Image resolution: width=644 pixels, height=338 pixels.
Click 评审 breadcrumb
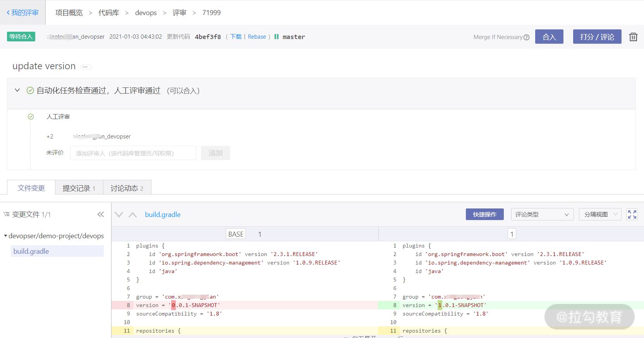(x=179, y=13)
